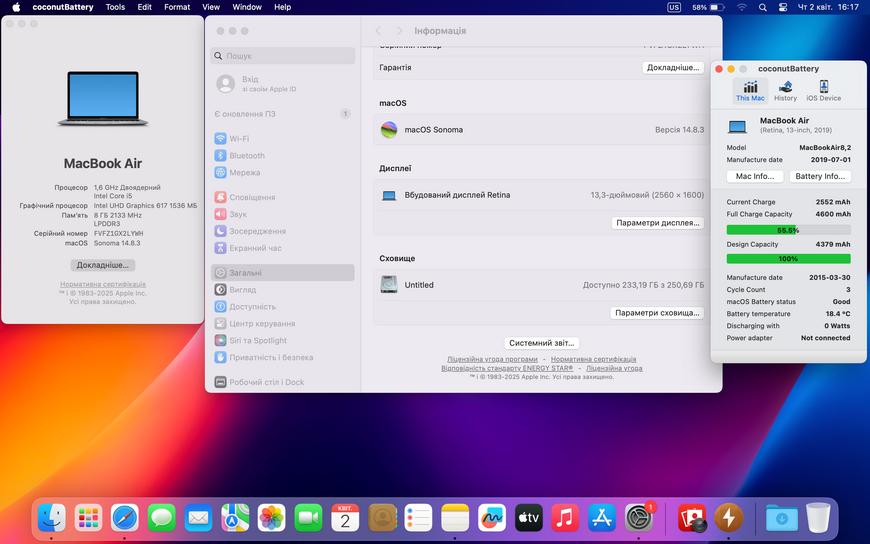Viewport: 870px width, 544px height.
Task: Click the 55.5% charge progress bar
Action: pyautogui.click(x=788, y=230)
